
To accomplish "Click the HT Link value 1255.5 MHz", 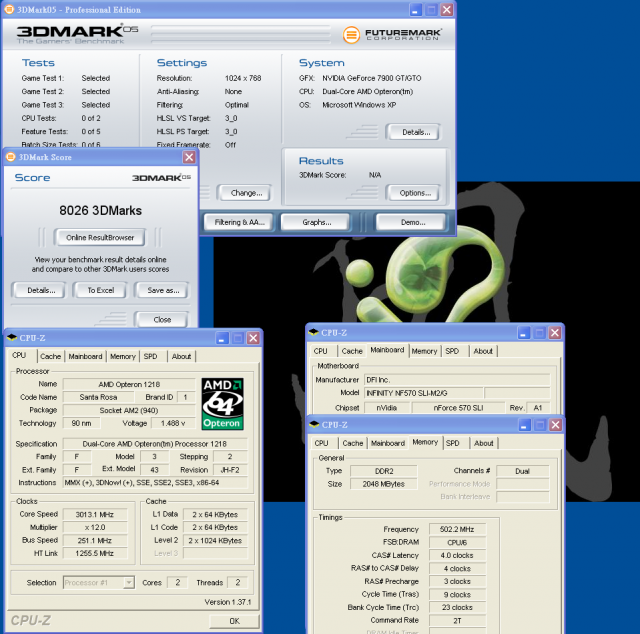I will pyautogui.click(x=94, y=553).
